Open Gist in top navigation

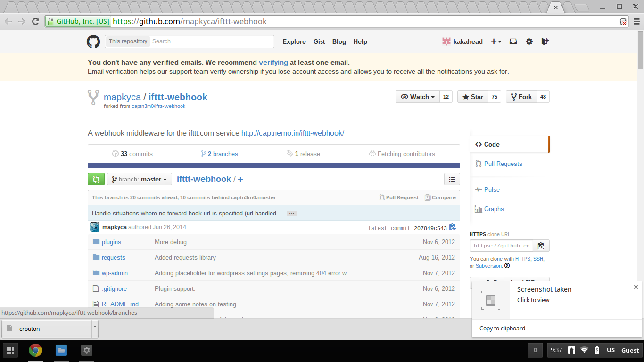[319, 41]
